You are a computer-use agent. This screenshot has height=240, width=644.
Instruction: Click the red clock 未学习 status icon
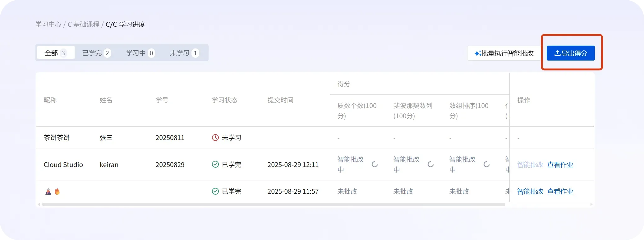pyautogui.click(x=215, y=138)
